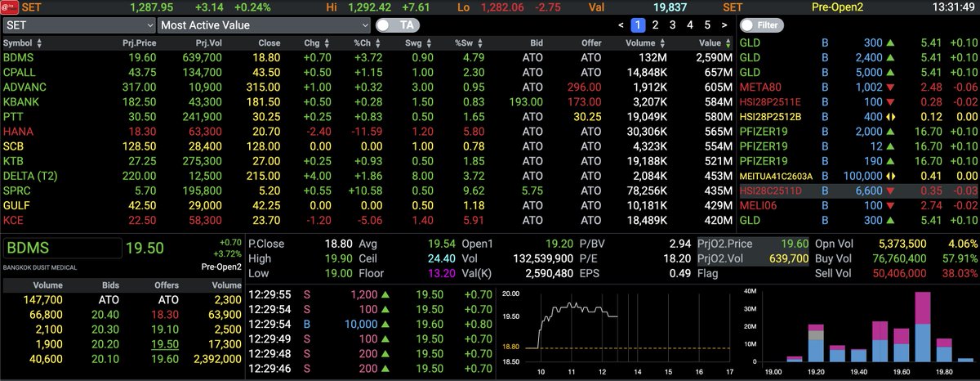Click the HSI28P2511E ticker entry

770,101
